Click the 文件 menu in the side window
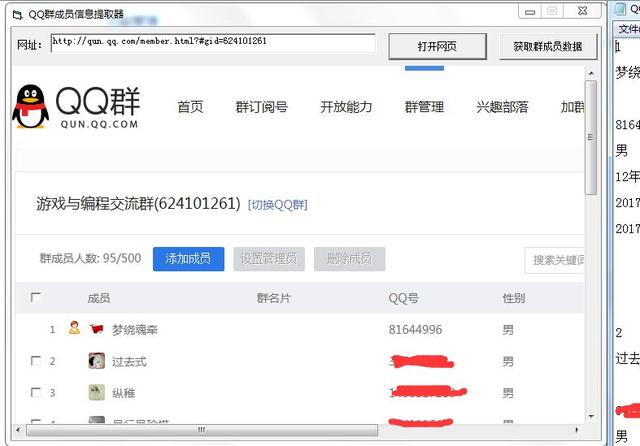The image size is (640, 446). (629, 29)
